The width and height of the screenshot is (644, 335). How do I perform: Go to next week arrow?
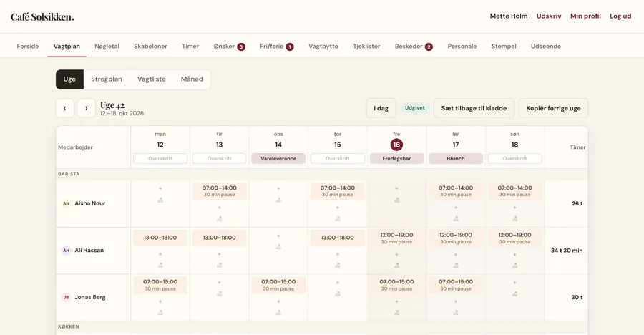click(87, 108)
